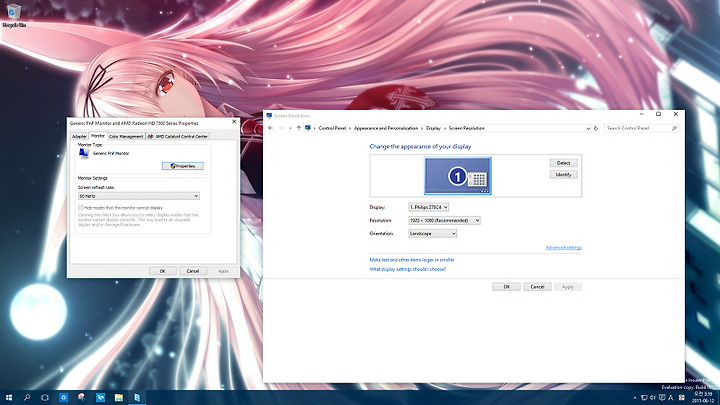
Task: Open the taskbar clock and date
Action: [x=703, y=398]
